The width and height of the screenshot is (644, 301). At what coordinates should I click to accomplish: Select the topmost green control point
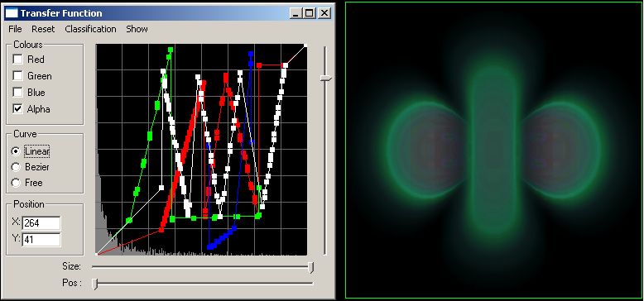click(x=171, y=50)
